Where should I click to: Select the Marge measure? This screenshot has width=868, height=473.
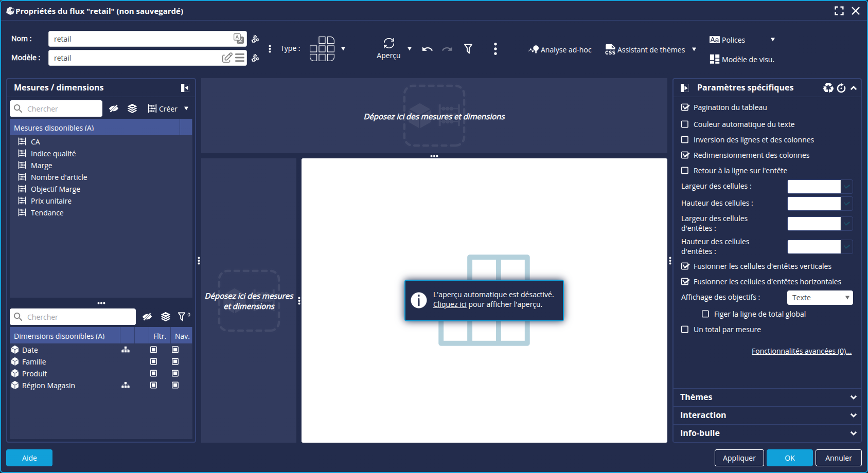point(42,166)
